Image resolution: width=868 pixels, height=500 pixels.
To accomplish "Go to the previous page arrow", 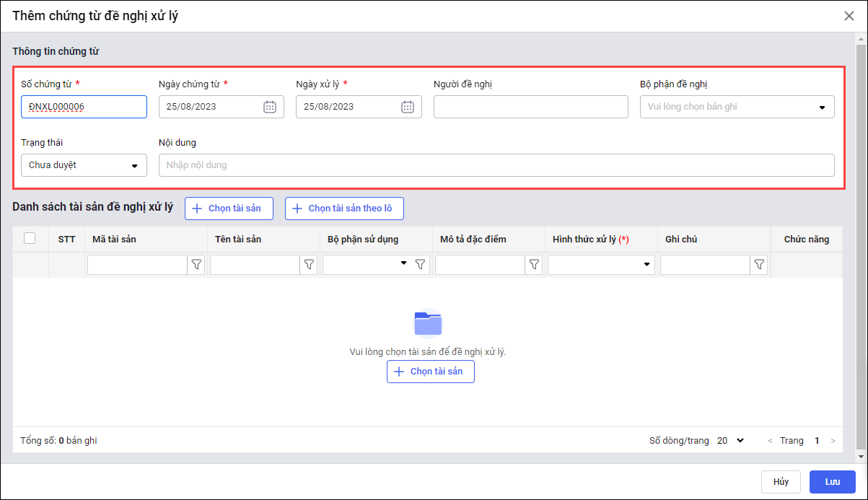I will point(770,440).
